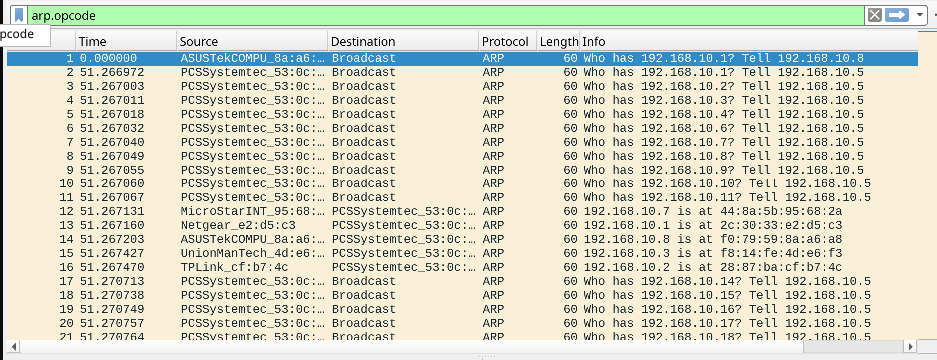Select packet asking who has 192.168.10.16
The image size is (937, 360).
pyautogui.click(x=462, y=309)
